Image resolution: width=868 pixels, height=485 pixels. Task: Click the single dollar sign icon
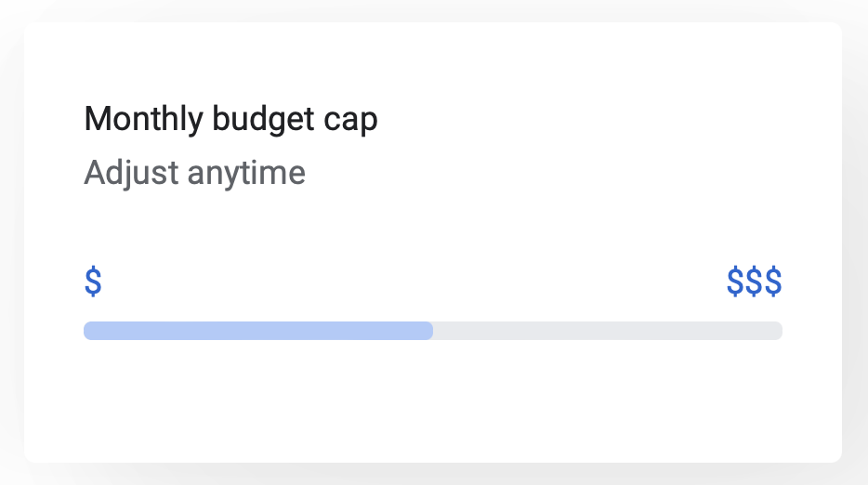[x=93, y=282]
